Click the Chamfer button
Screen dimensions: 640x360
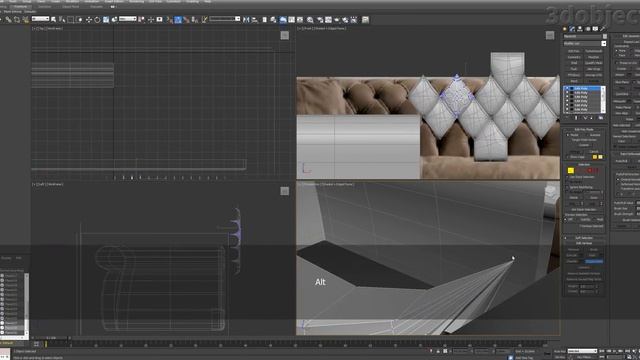(x=573, y=261)
